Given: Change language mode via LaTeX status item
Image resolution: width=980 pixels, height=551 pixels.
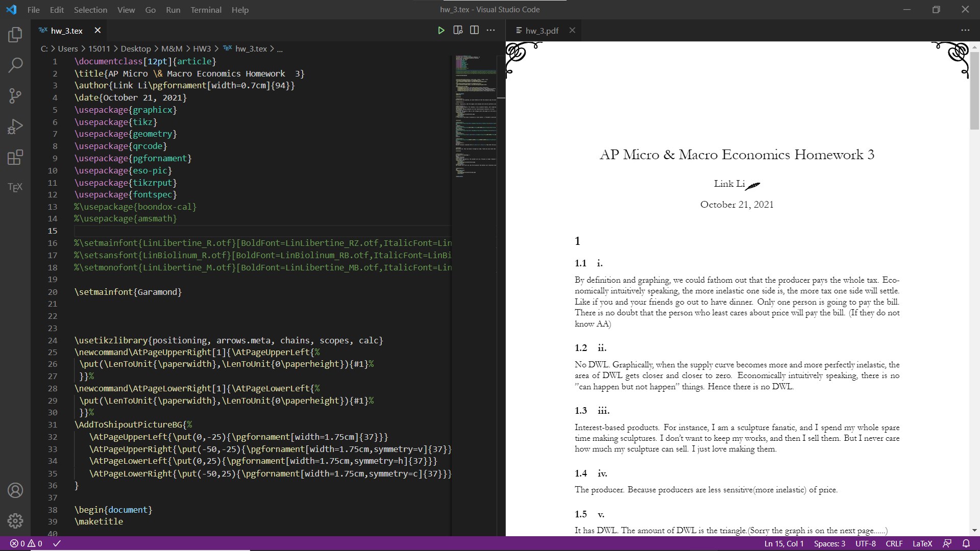Looking at the screenshot, I should (922, 544).
